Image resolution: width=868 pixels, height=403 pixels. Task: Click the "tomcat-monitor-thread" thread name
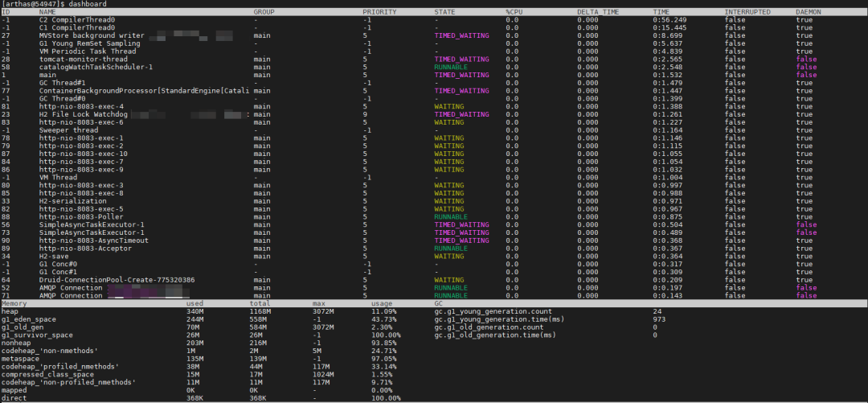pyautogui.click(x=84, y=60)
